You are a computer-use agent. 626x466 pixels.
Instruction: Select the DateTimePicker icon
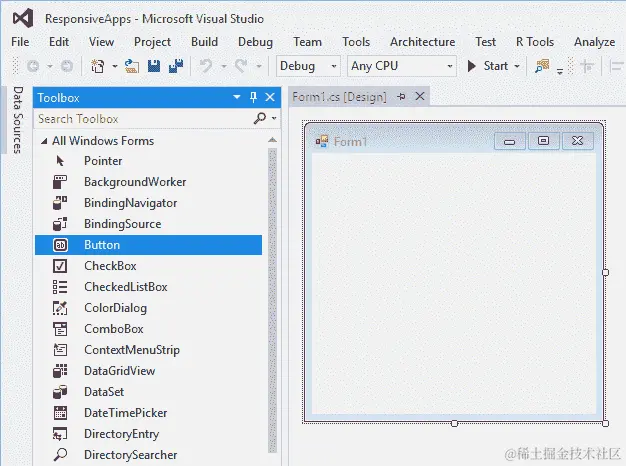60,413
